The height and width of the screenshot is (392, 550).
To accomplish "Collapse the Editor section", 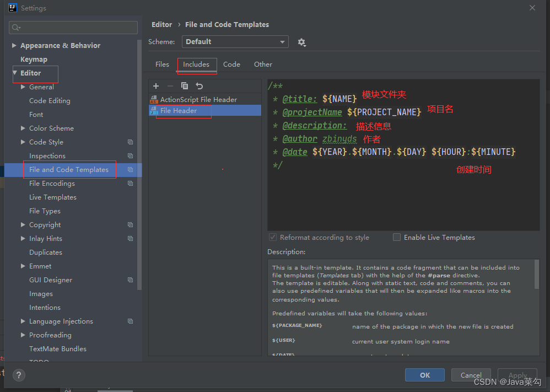I will pos(15,73).
